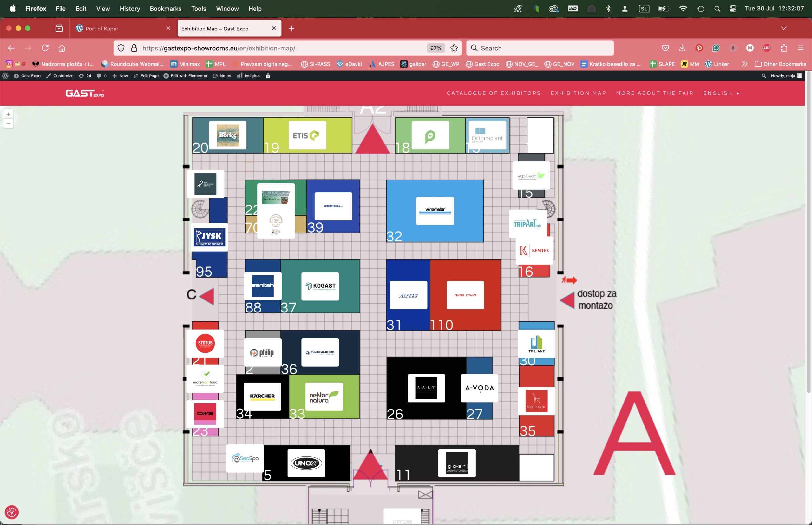Screen dimensions: 812x525
Task: Show more bookmarks with chevron
Action: pyautogui.click(x=744, y=64)
